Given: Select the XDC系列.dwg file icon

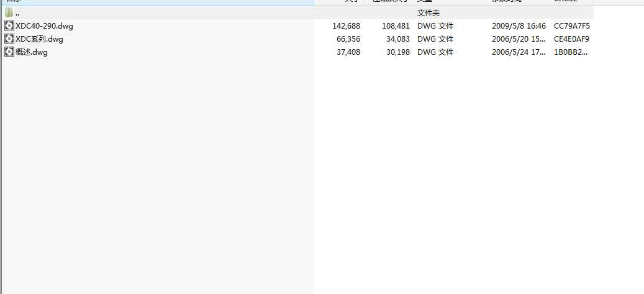Looking at the screenshot, I should coord(9,39).
